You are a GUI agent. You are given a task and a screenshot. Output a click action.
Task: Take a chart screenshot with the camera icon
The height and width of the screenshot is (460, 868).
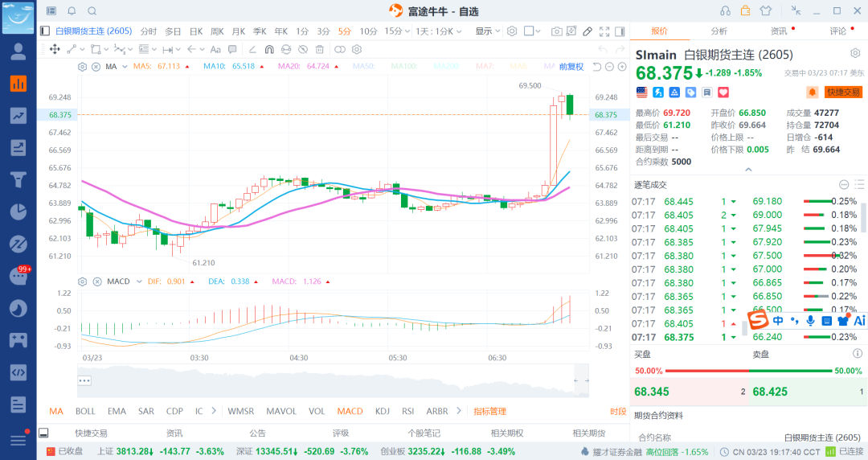(557, 31)
